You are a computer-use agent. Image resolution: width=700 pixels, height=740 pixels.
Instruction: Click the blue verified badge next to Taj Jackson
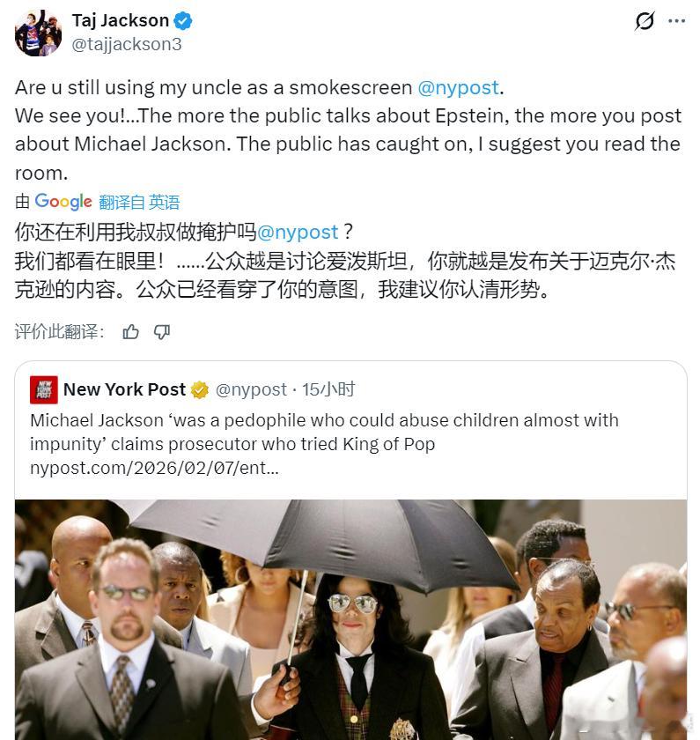(183, 21)
